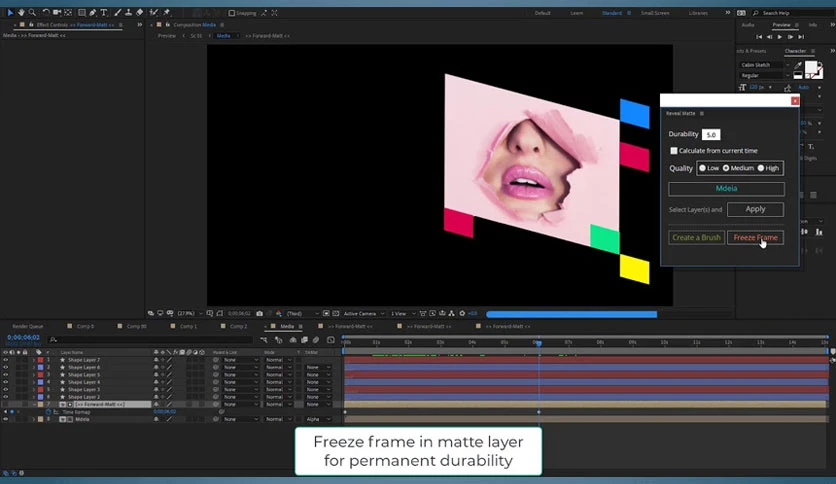836x484 pixels.
Task: Expand Shape Layer 4 properties
Action: point(34,382)
